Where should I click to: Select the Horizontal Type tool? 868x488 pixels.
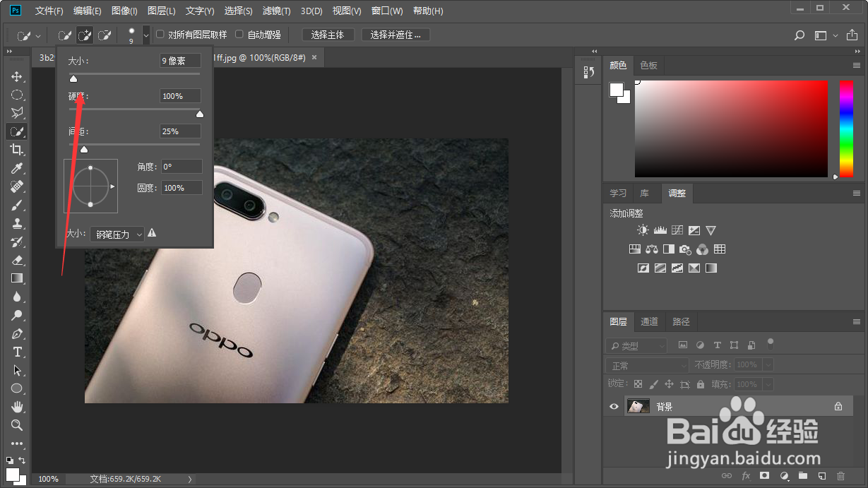point(17,352)
